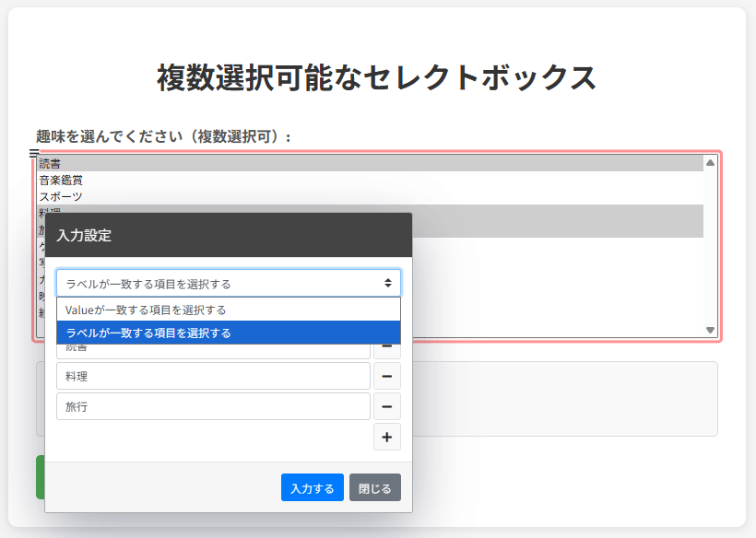Click the hobby list scrollbar track
The image size is (756, 538).
[710, 249]
